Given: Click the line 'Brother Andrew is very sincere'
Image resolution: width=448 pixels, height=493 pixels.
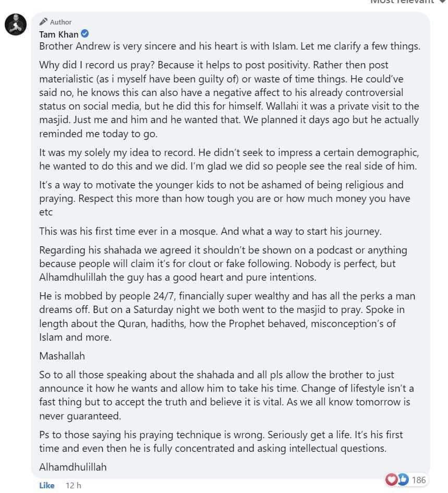Looking at the screenshot, I should (230, 46).
